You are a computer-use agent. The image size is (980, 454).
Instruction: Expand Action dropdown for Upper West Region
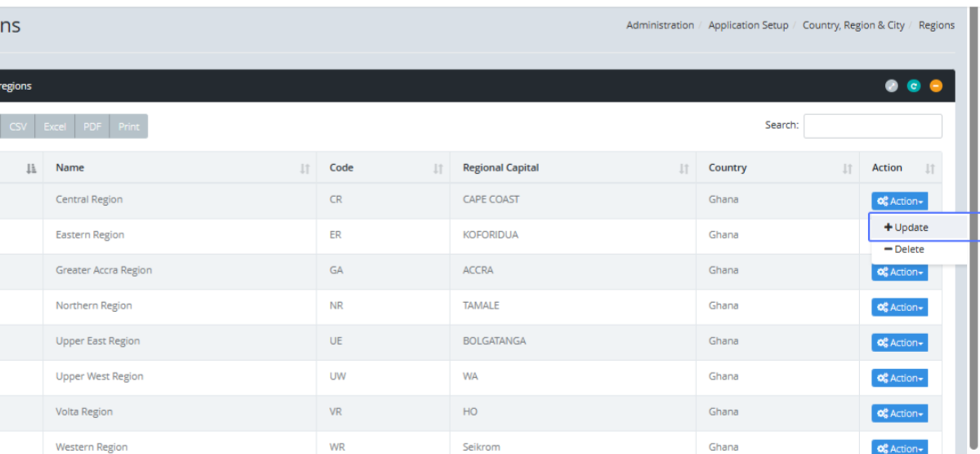(x=899, y=378)
